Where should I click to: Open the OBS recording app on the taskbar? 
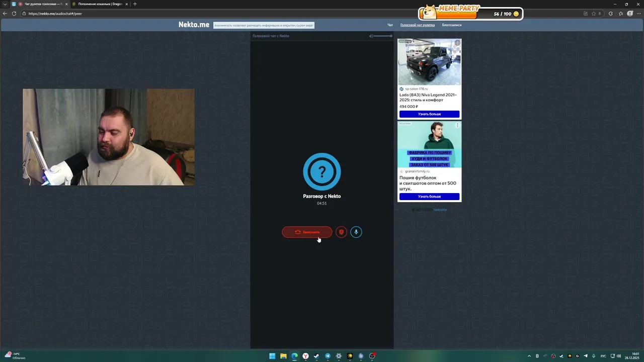(372, 356)
